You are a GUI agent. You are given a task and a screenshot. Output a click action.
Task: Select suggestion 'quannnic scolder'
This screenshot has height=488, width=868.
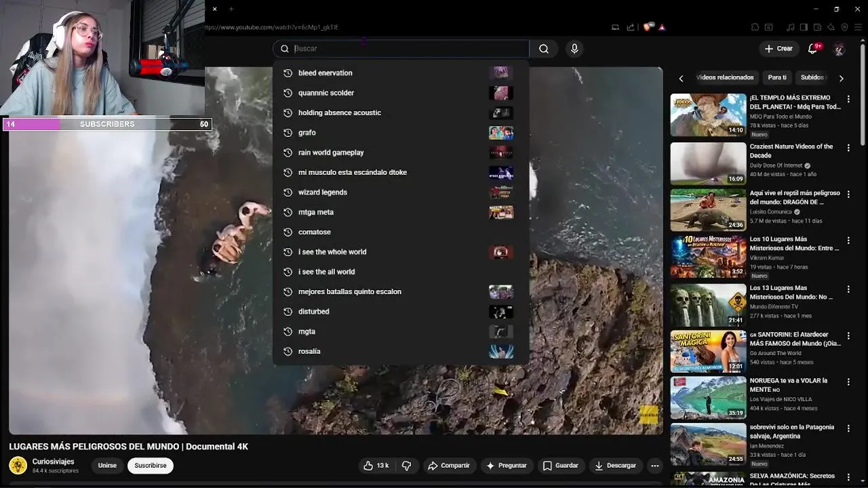click(x=400, y=93)
